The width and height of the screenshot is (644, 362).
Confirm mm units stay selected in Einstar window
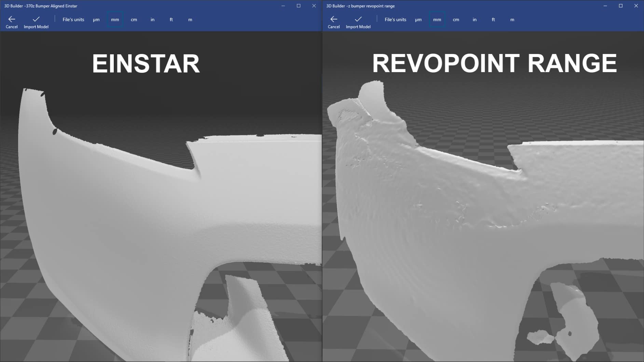click(x=115, y=19)
